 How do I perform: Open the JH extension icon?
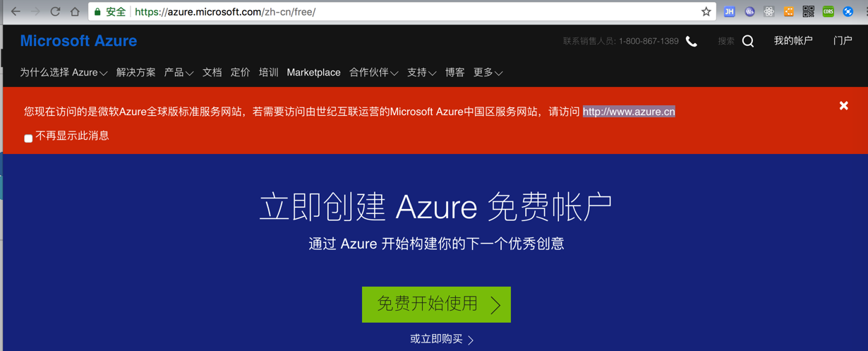click(x=730, y=11)
